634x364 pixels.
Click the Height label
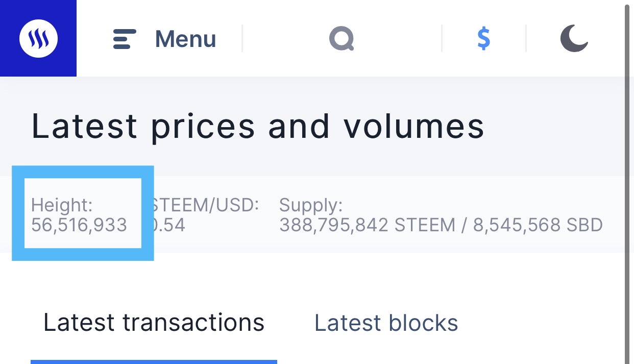(62, 205)
